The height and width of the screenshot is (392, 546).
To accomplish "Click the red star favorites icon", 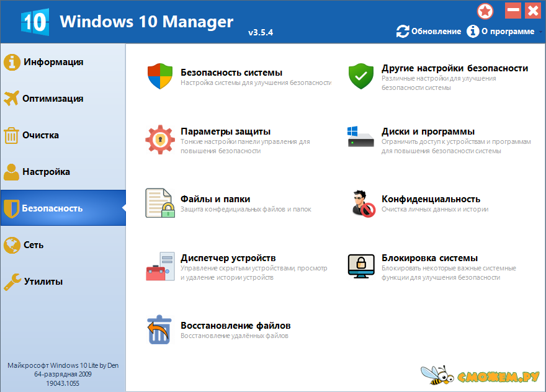I will point(485,11).
